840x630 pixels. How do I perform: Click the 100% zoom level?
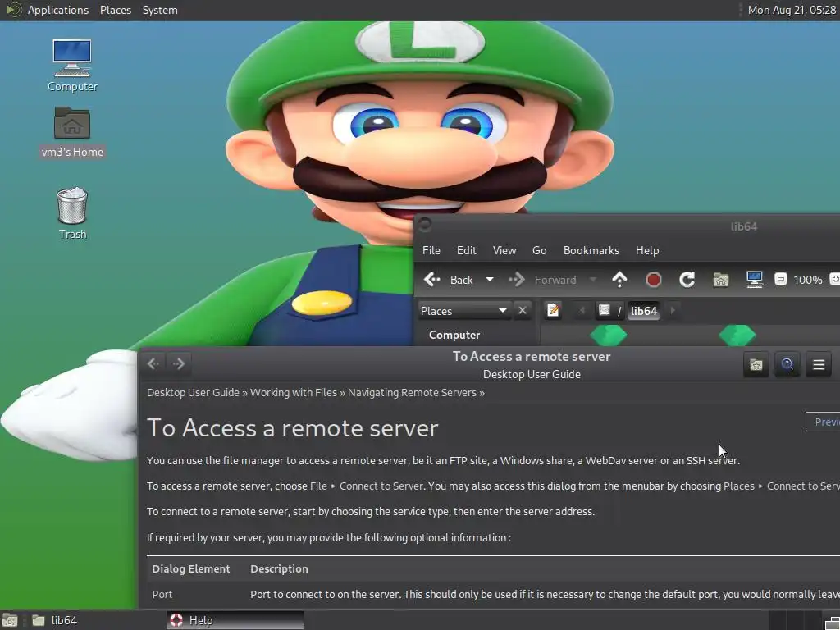coord(807,280)
